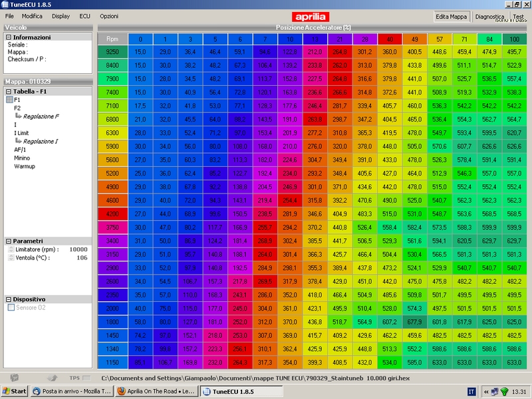Click the IT language indicator in tray

[471, 392]
